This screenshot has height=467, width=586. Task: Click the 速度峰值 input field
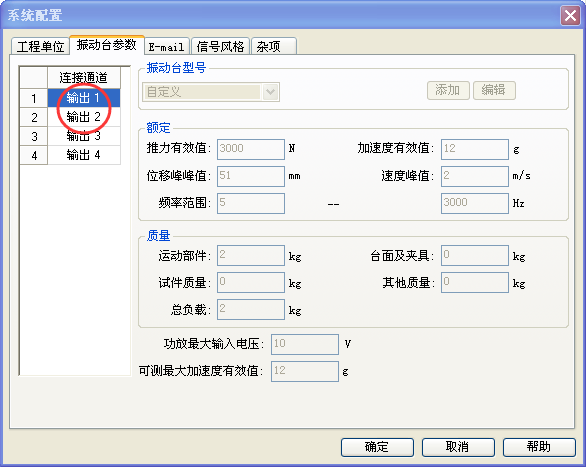[x=475, y=176]
